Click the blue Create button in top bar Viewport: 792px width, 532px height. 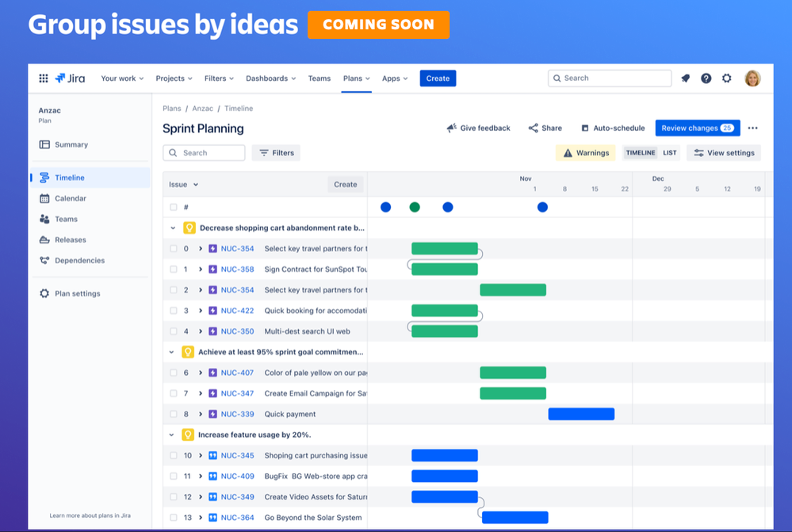tap(438, 78)
